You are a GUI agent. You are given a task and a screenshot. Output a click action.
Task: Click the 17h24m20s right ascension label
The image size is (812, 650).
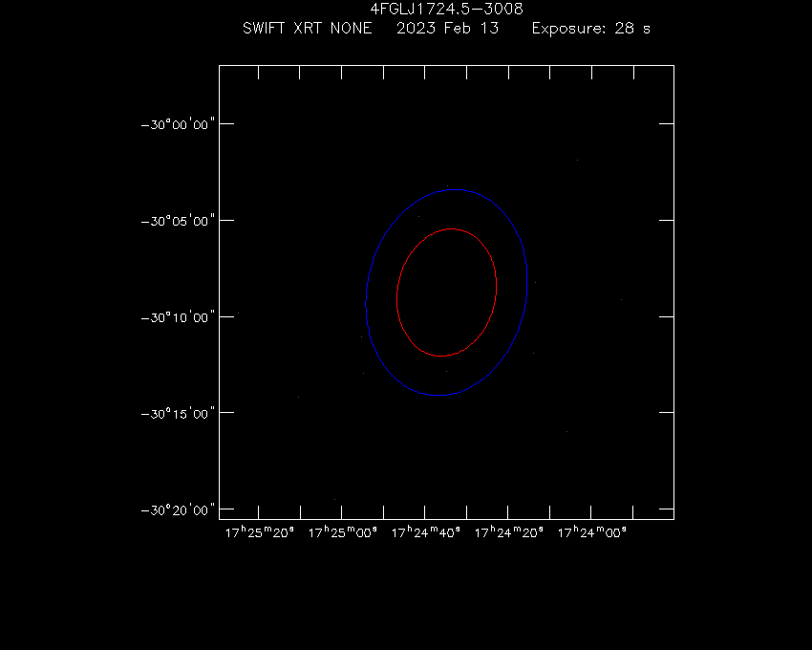(x=508, y=532)
